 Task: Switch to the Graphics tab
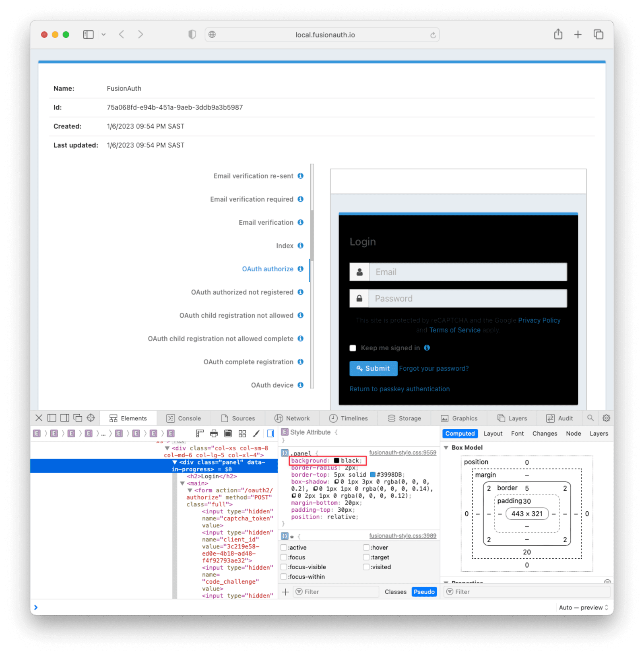pyautogui.click(x=459, y=418)
